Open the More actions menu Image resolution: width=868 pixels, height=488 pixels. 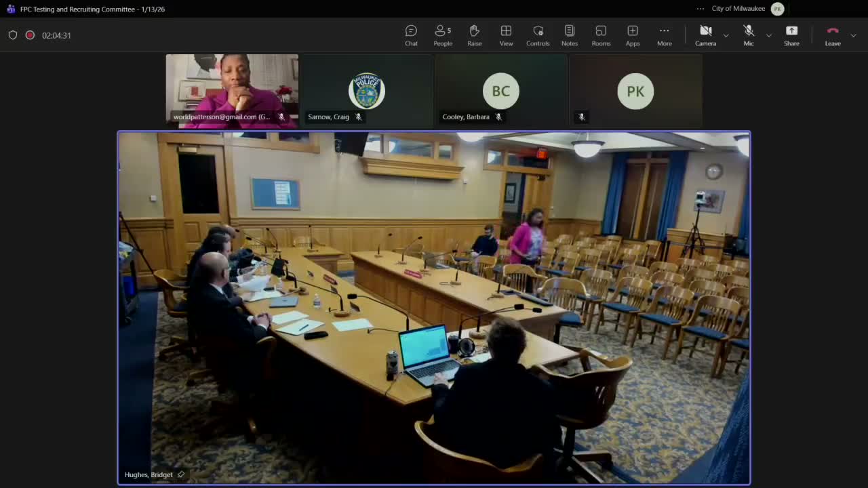[x=664, y=35]
